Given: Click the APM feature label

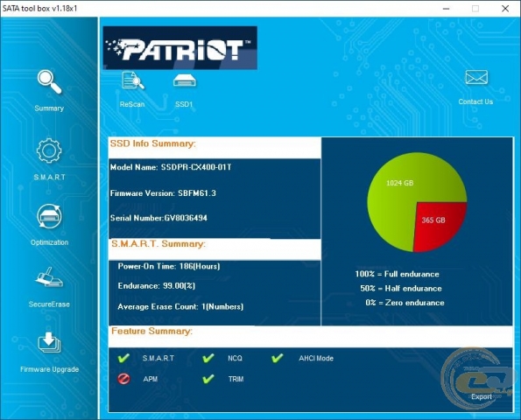Looking at the screenshot, I should pyautogui.click(x=151, y=379).
